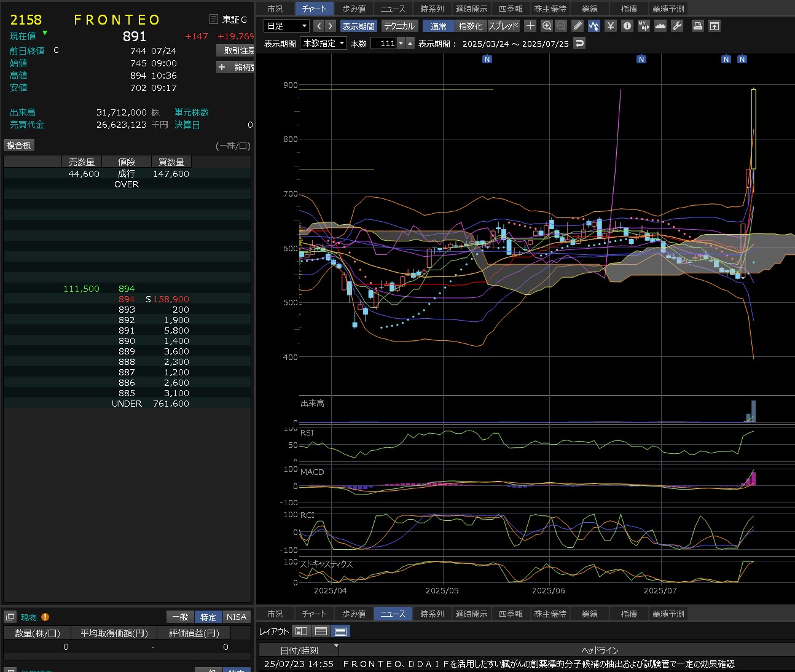
Task: Click the reset display period return icon
Action: tap(579, 43)
